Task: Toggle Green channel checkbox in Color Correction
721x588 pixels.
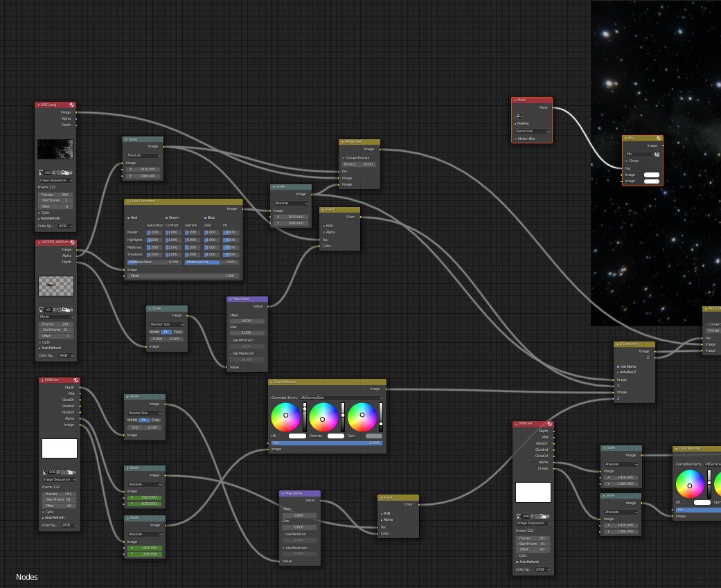Action: (x=166, y=217)
